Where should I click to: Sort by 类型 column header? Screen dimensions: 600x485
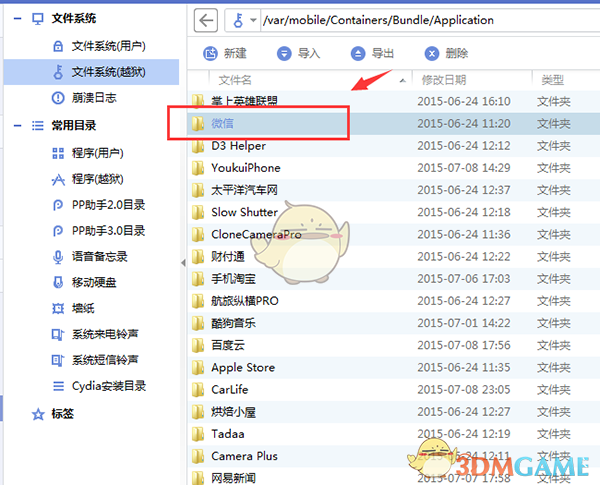(553, 80)
